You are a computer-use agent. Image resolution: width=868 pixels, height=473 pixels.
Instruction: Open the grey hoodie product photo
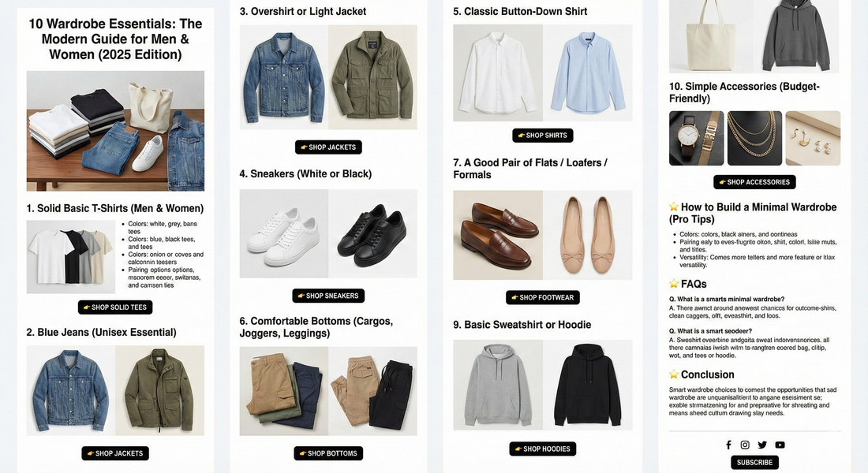497,383
